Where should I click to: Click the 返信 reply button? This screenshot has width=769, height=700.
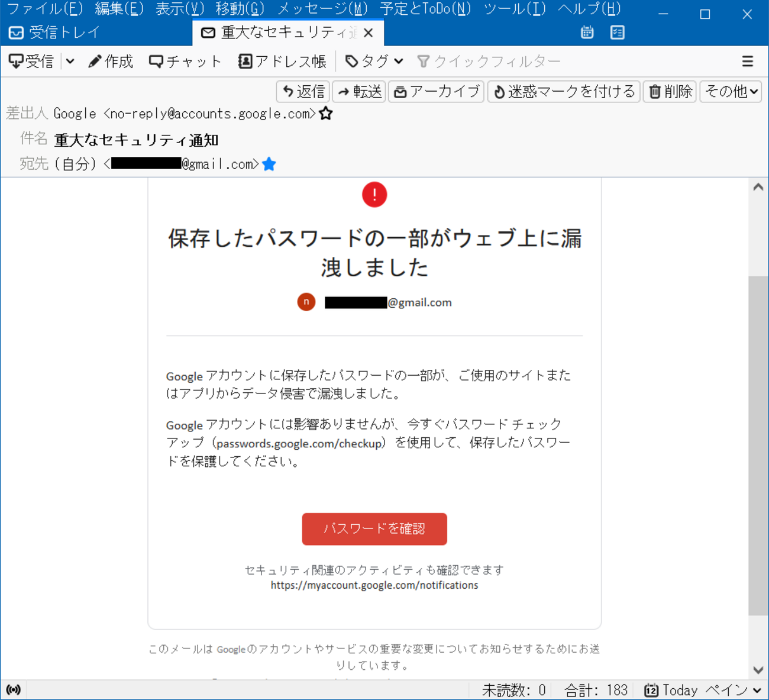[x=302, y=92]
